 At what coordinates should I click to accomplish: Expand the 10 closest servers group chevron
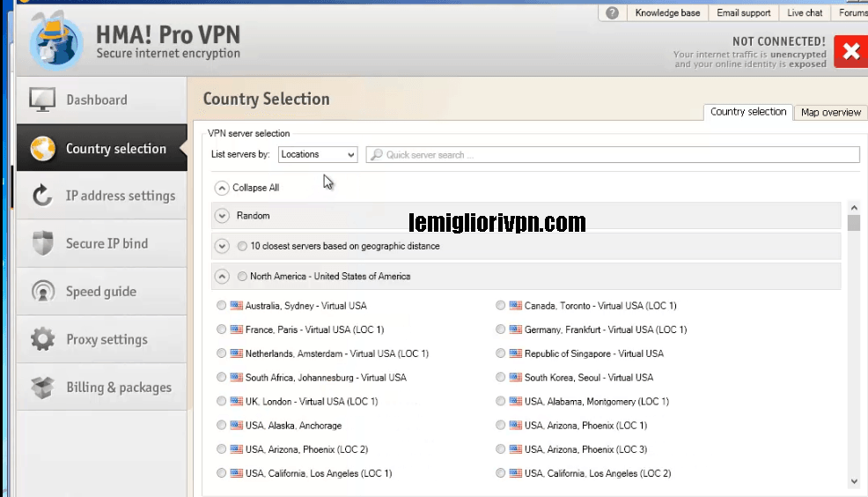tap(222, 246)
